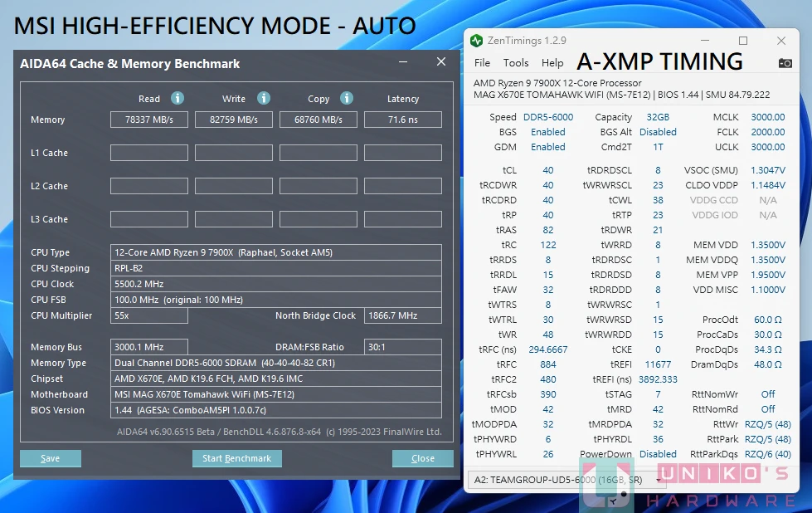This screenshot has height=513, width=812.
Task: Select Memory Write value 82759 MB/s
Action: pyautogui.click(x=234, y=120)
